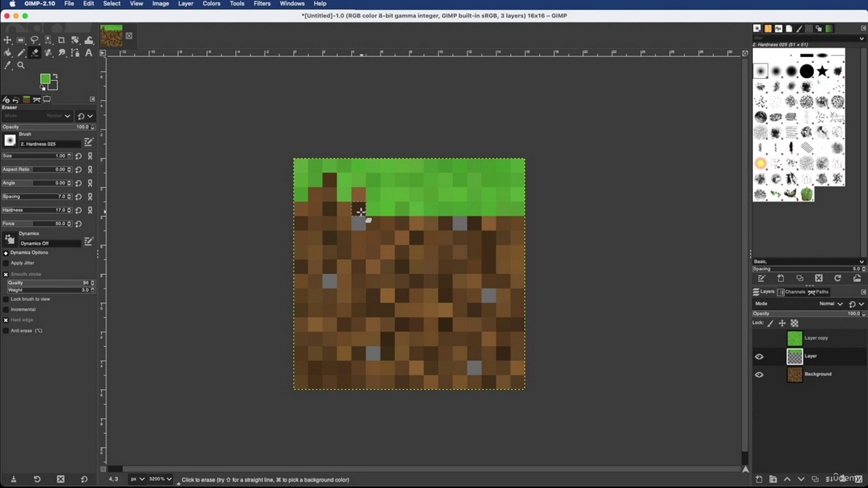The width and height of the screenshot is (868, 488).
Task: Click the Opacity slider in tool options
Action: point(48,127)
